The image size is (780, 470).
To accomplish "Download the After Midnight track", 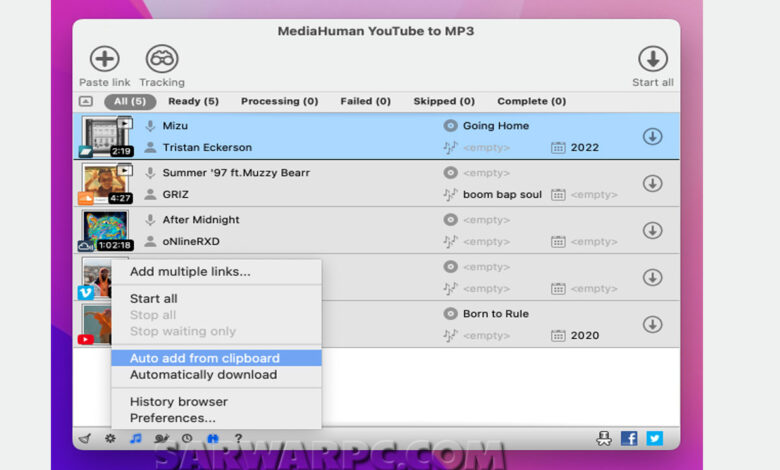I will (x=652, y=230).
